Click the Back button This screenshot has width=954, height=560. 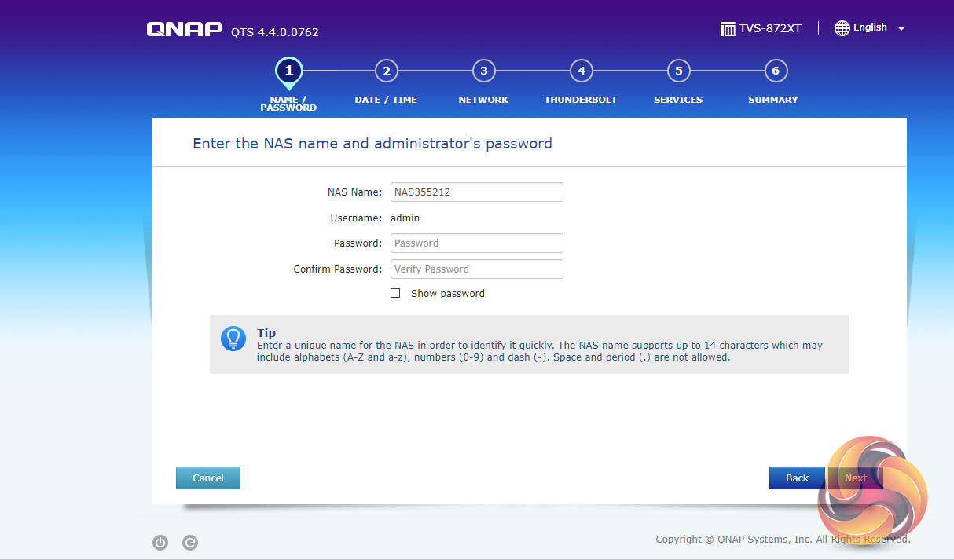click(x=797, y=478)
